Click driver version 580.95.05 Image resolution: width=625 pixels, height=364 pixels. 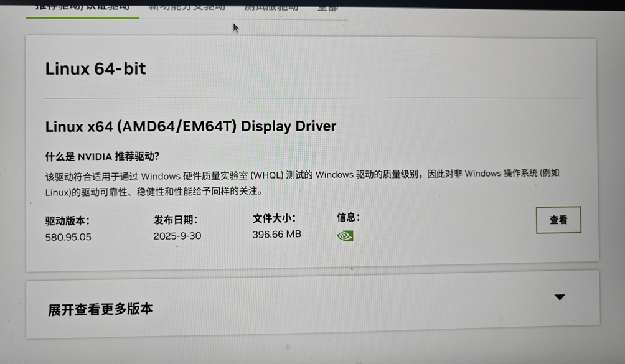tap(68, 237)
